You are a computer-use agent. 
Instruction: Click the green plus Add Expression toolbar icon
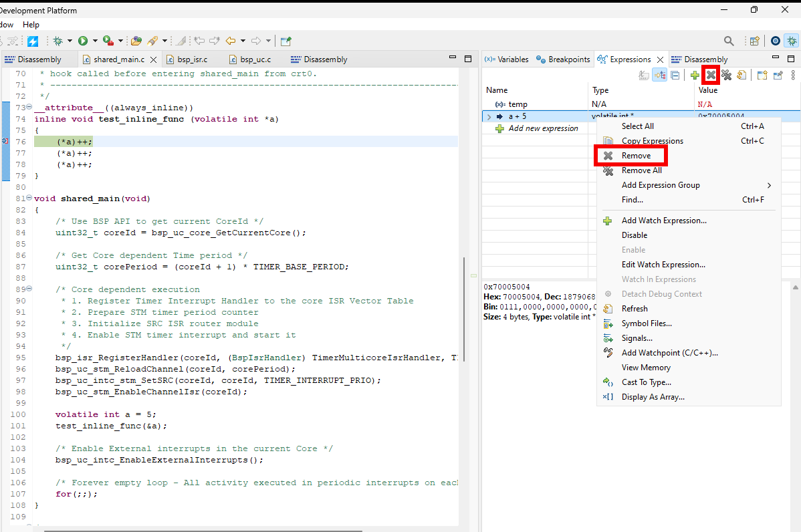695,76
